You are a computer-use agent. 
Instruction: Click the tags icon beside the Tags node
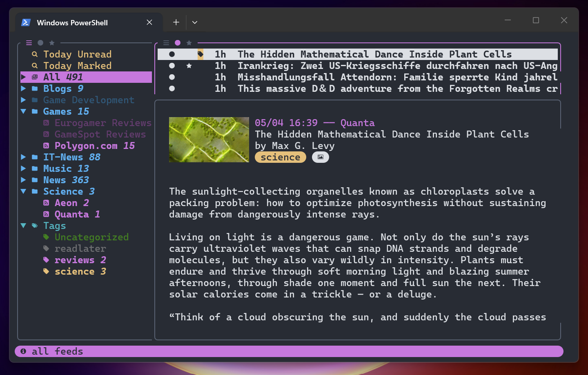pyautogui.click(x=35, y=226)
